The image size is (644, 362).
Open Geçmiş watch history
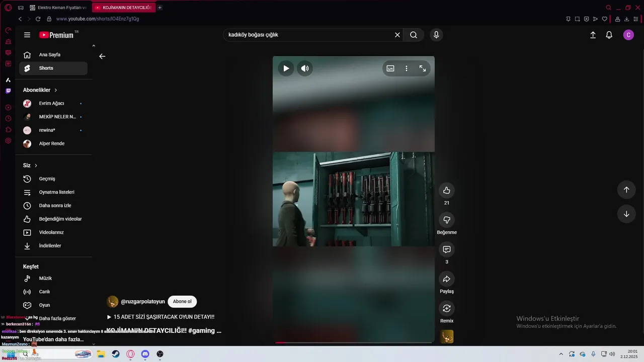coord(53,179)
